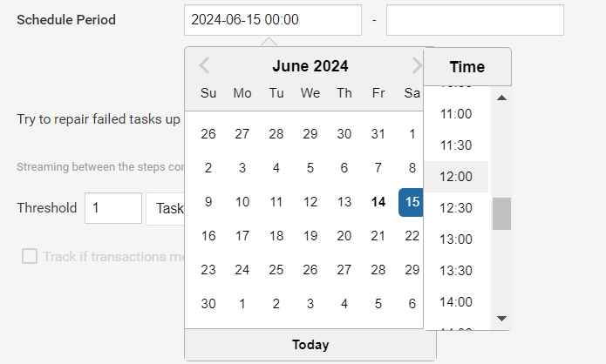The image size is (606, 364).
Task: Toggle 'Track if transactions' checkbox
Action: [30, 256]
